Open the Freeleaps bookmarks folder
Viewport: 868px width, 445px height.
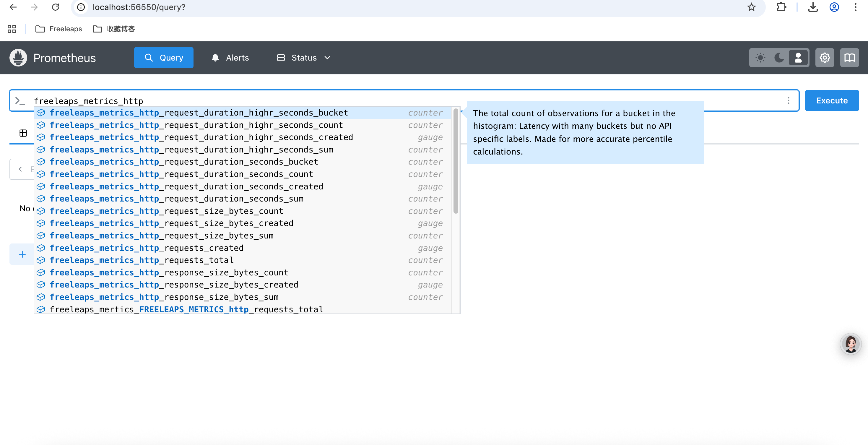[x=58, y=29]
